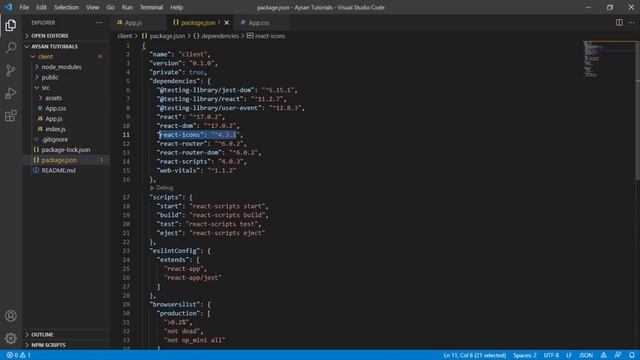Open the Go menu
The image size is (640, 360).
(111, 7)
